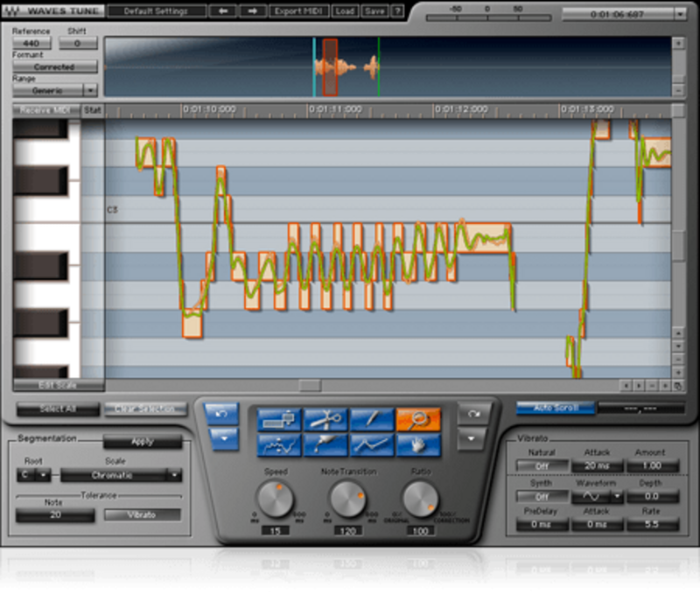The image size is (700, 594).
Task: Click the Reference 440 value field
Action: pos(31,43)
